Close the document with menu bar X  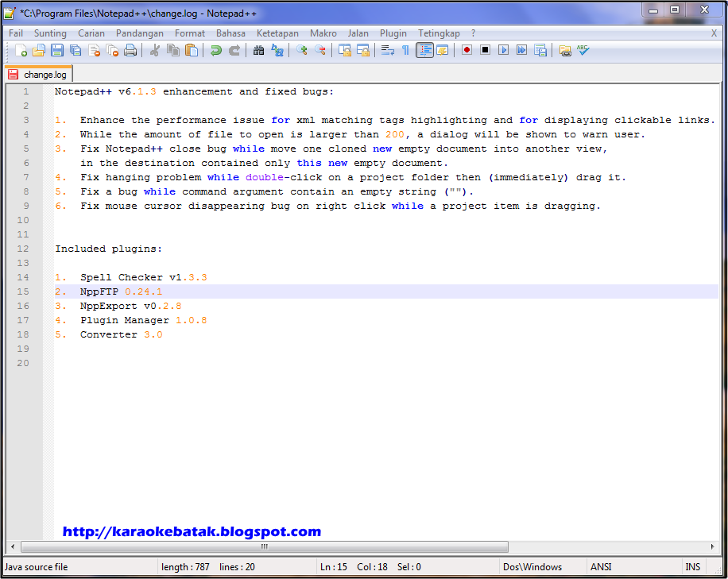(x=714, y=33)
